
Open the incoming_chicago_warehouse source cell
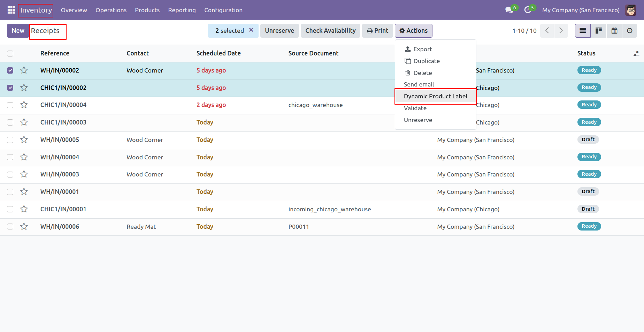[x=330, y=209]
